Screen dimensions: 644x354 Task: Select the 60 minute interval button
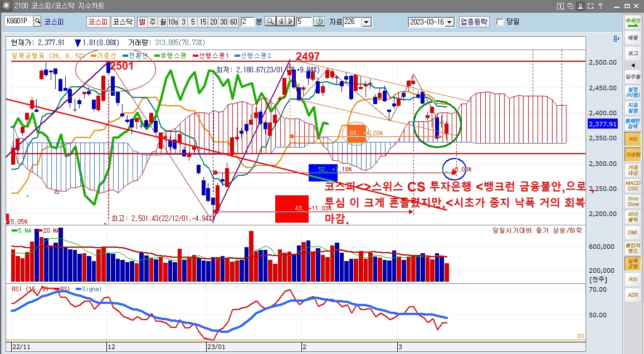tap(233, 22)
